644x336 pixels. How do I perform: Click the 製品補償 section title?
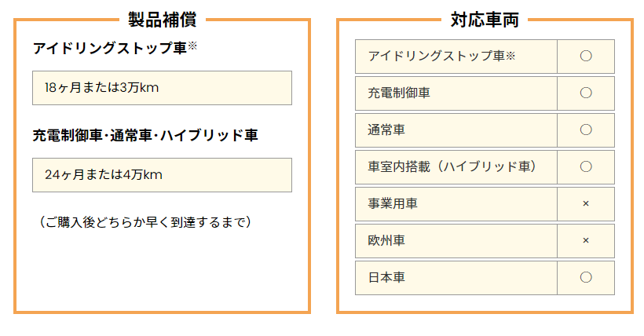[x=162, y=20]
